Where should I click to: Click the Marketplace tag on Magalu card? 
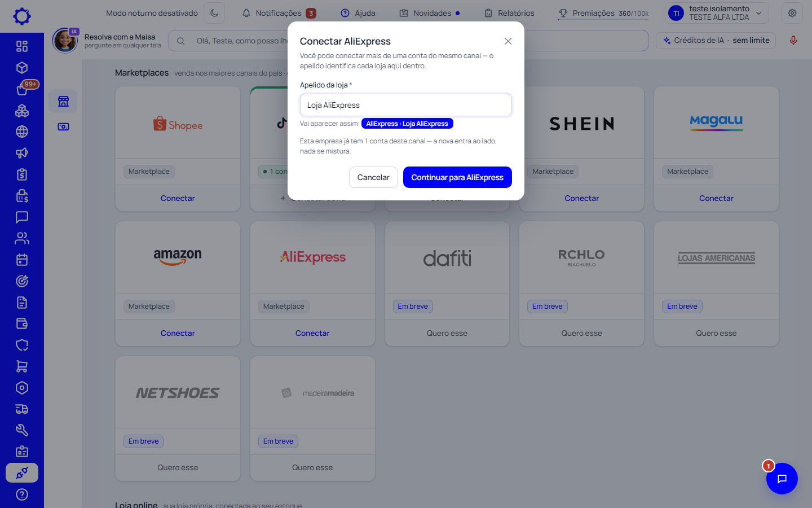coord(687,172)
